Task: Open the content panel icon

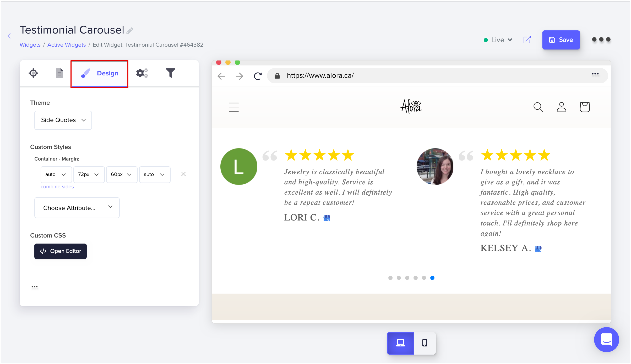Action: [59, 73]
